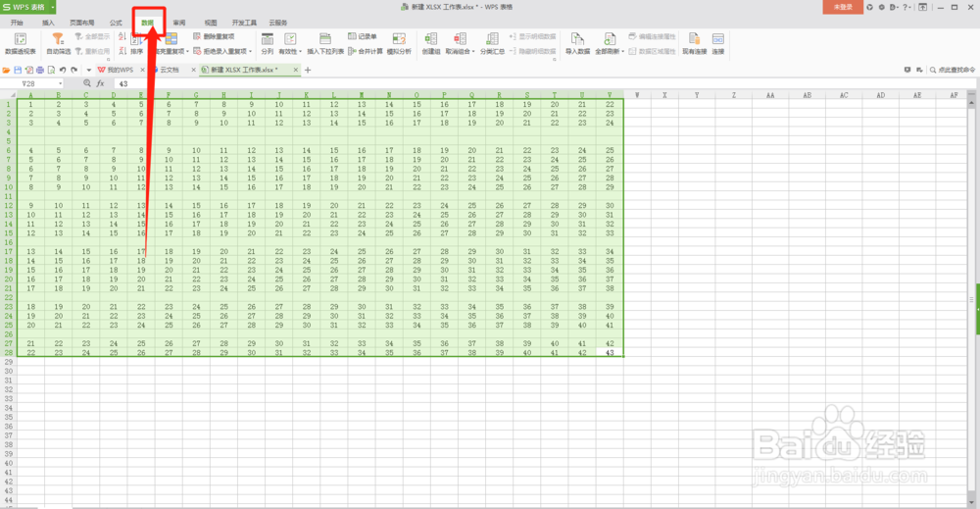Switch to the 云文档 document tab
The width and height of the screenshot is (980, 509).
pos(169,70)
